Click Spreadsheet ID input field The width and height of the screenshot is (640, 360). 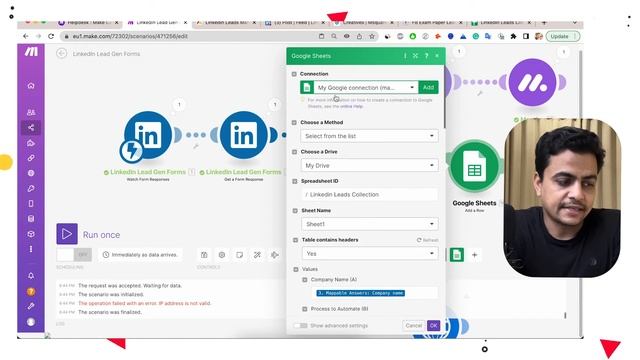[370, 195]
